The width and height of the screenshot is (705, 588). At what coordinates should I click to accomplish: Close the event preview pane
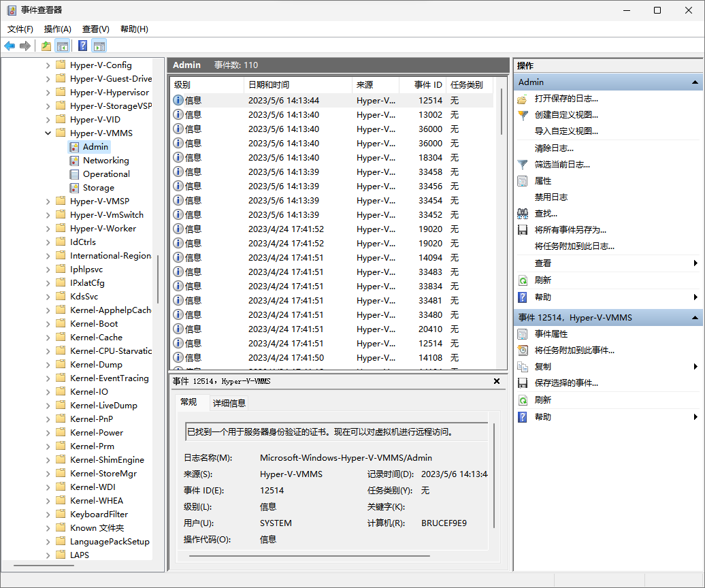point(497,381)
